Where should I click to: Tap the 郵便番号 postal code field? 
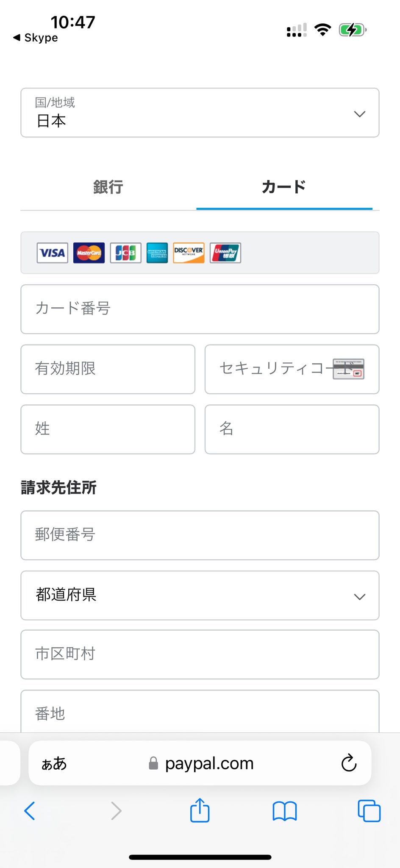coord(200,535)
